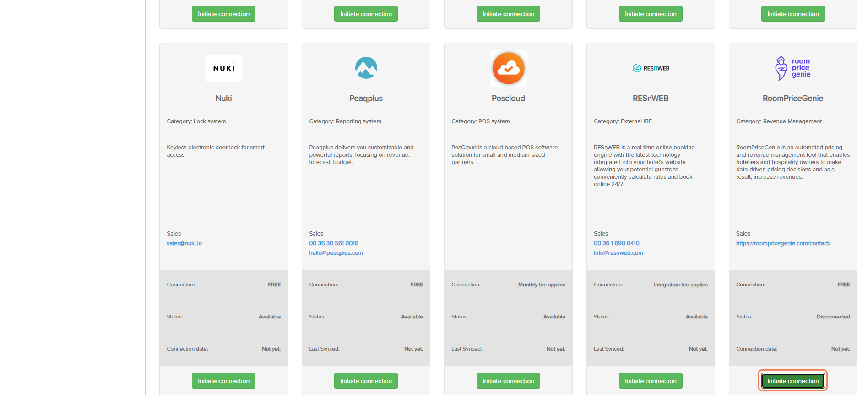The height and width of the screenshot is (395, 868).
Task: Click Nuki's FREE connection value
Action: (274, 285)
